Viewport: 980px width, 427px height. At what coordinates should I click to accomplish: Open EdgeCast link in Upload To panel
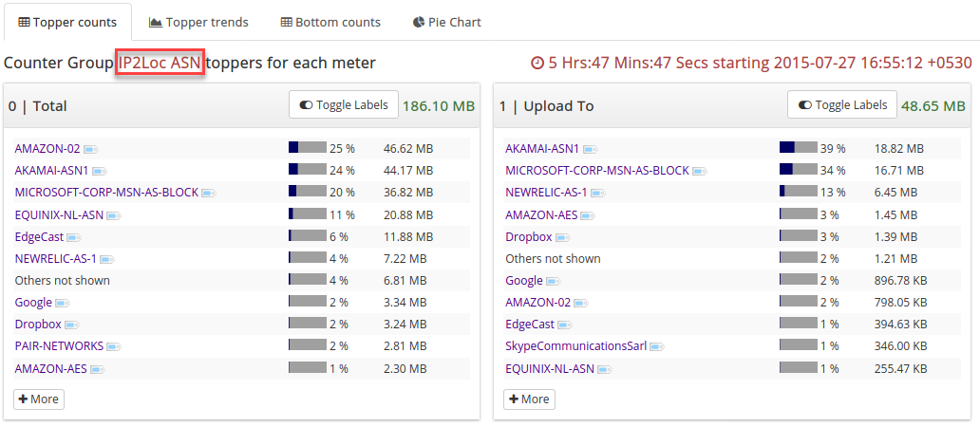click(530, 325)
